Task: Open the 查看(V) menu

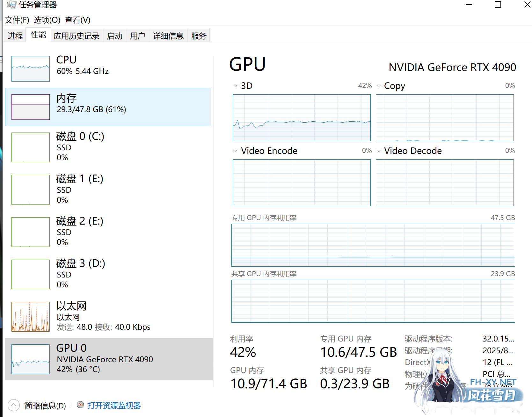Action: (x=77, y=20)
